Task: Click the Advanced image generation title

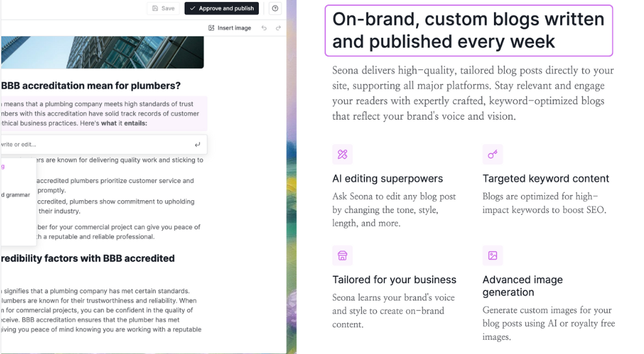Action: [522, 286]
